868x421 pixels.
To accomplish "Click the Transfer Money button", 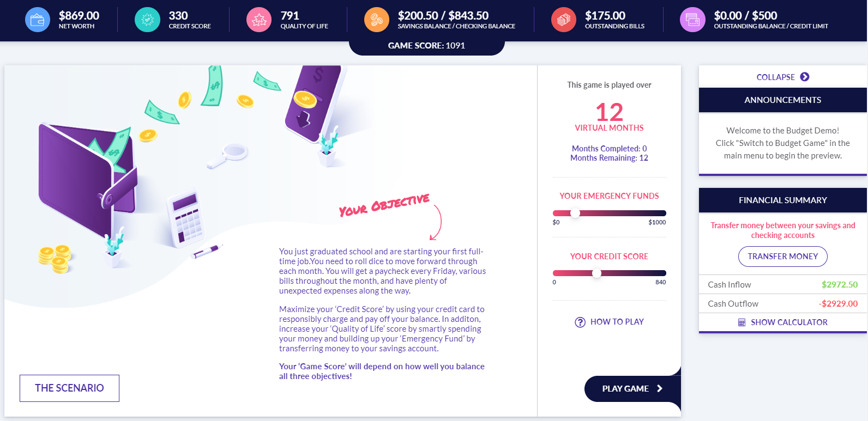I will coord(782,257).
